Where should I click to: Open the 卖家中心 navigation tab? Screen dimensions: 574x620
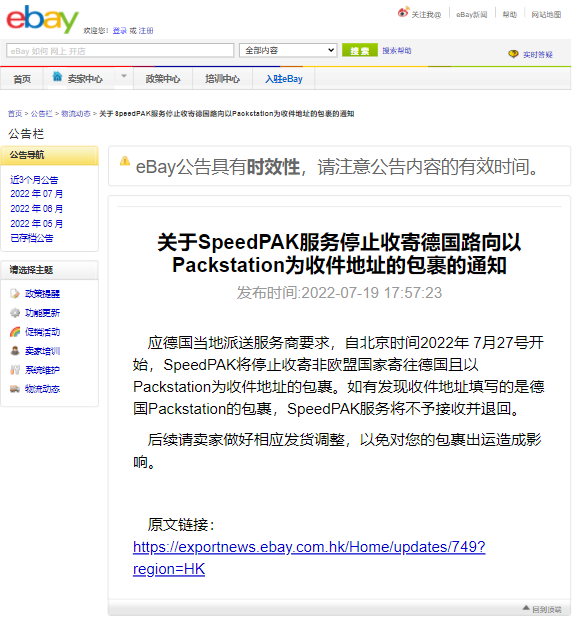point(85,79)
